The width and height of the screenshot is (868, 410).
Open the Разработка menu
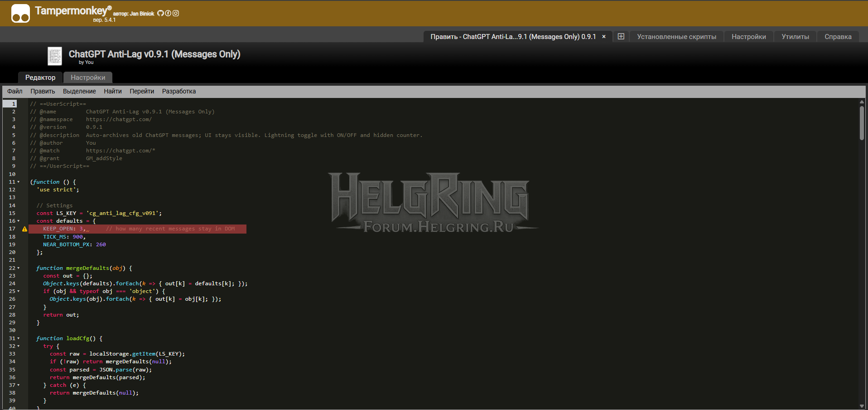(179, 91)
